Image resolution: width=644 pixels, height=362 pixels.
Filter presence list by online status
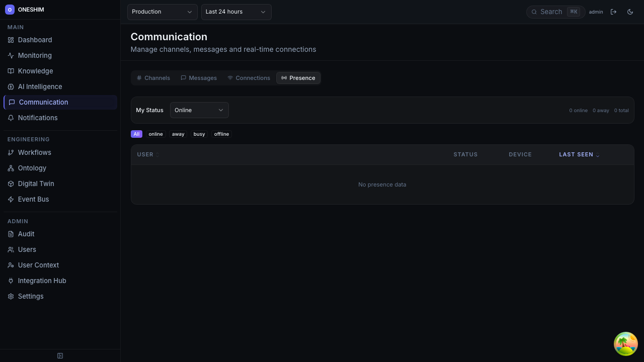click(x=155, y=134)
